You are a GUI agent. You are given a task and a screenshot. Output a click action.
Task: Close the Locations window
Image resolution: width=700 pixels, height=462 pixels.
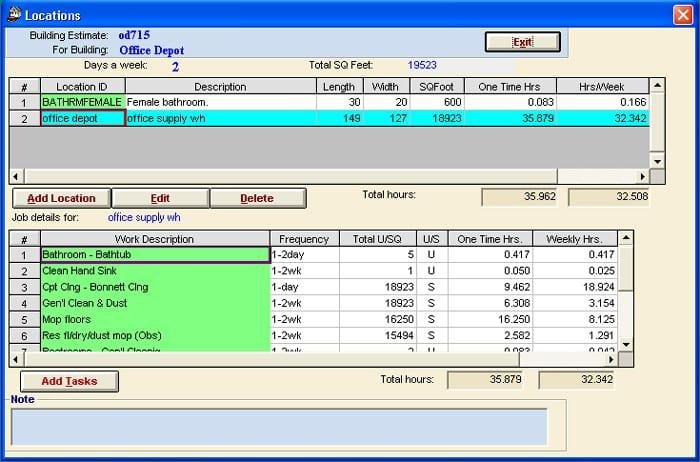[683, 15]
